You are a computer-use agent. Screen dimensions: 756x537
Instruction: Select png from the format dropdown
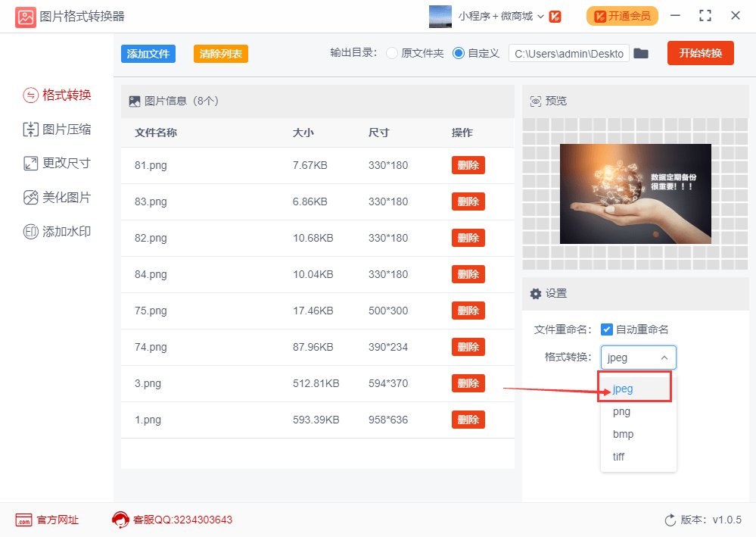pos(621,411)
